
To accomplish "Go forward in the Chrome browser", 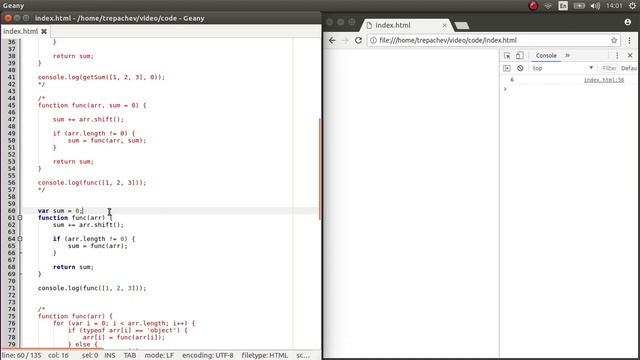I will coord(345,40).
